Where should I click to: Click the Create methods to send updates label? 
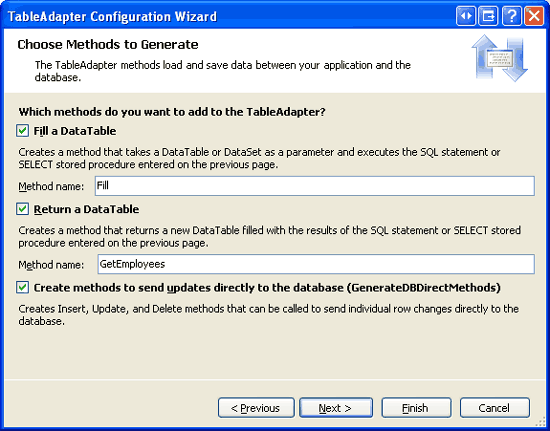pos(267,288)
